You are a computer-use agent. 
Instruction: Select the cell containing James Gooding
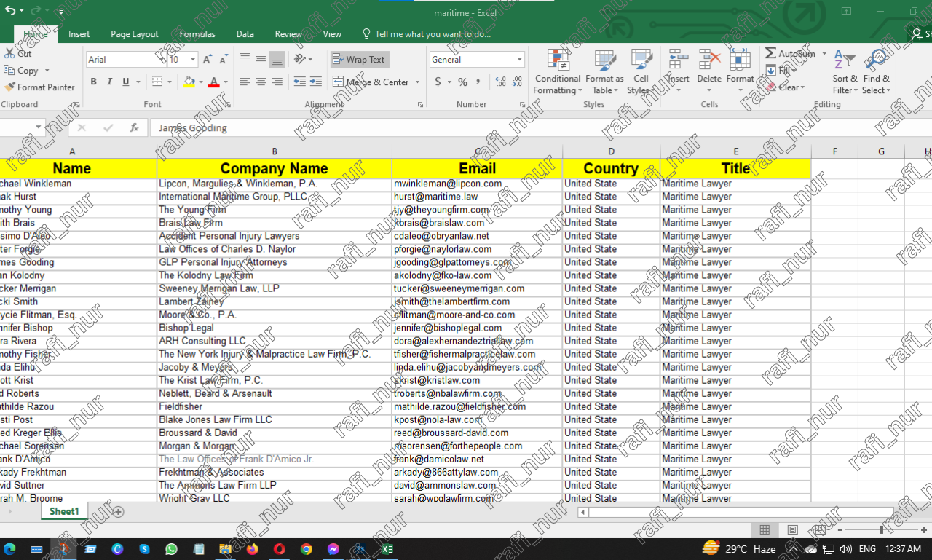(71, 261)
